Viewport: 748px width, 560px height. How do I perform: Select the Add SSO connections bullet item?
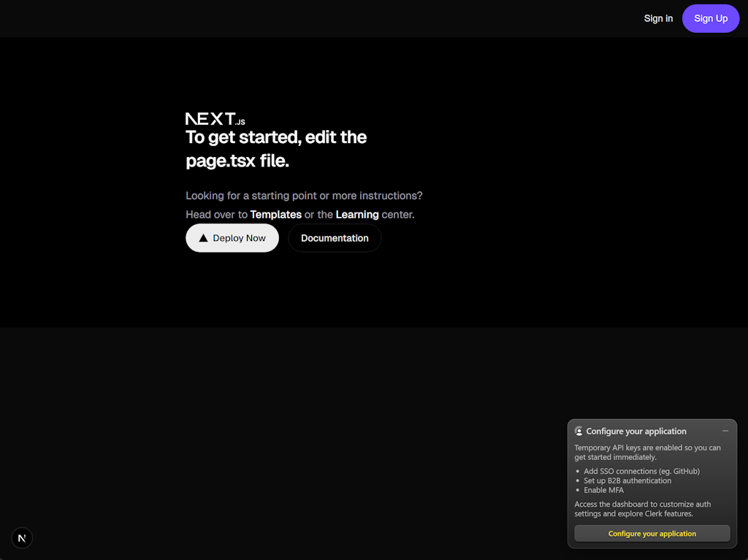(641, 471)
